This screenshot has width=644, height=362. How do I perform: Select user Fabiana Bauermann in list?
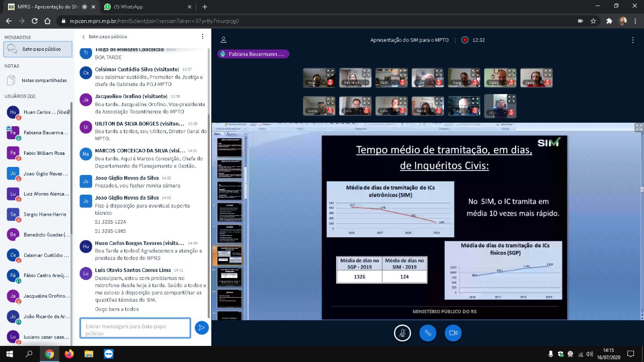point(38,133)
